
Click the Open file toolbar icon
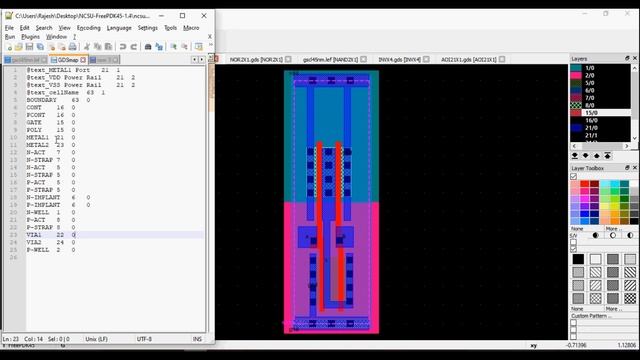18,47
